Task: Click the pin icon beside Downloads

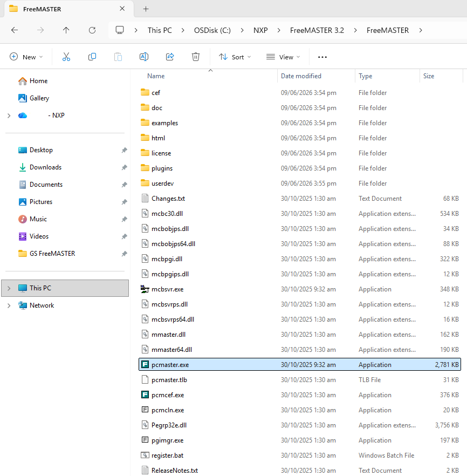Action: pos(125,167)
